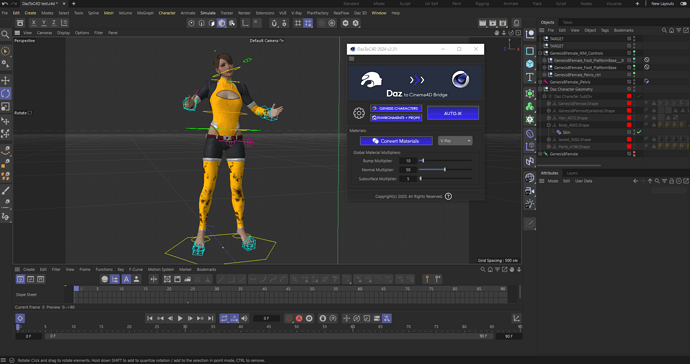Toggle red visibility square for Hair_4072.Shape
The image size is (690, 364).
click(x=629, y=118)
